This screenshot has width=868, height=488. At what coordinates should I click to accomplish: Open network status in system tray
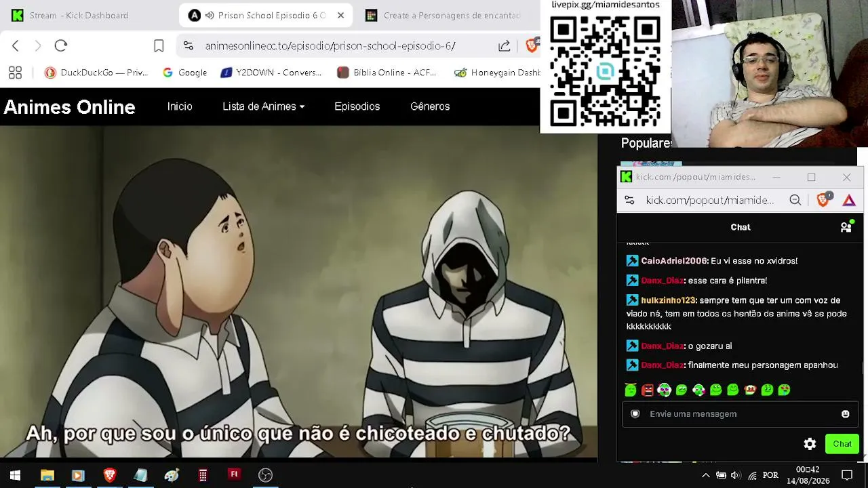click(x=752, y=475)
